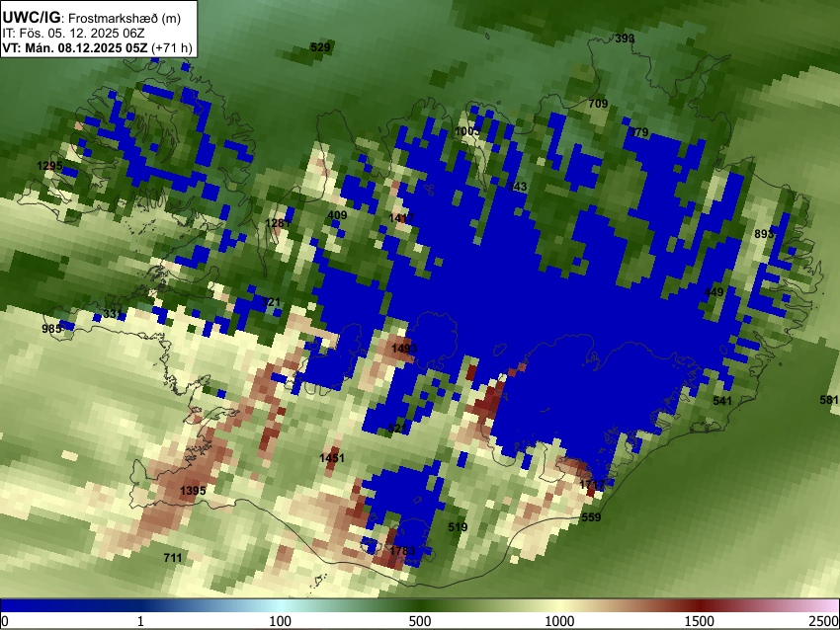Viewport: 840px width, 630px height.
Task: Click the map value 1295
Action: pos(49,166)
